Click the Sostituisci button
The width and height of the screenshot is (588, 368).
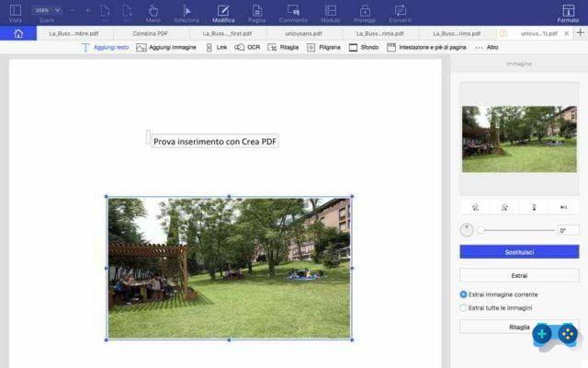(x=519, y=252)
